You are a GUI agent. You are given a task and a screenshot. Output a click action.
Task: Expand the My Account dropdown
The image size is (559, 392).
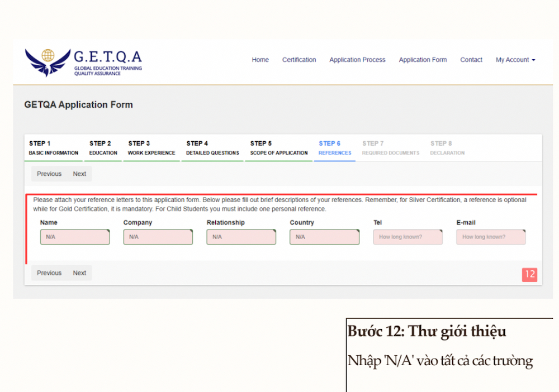click(x=515, y=60)
